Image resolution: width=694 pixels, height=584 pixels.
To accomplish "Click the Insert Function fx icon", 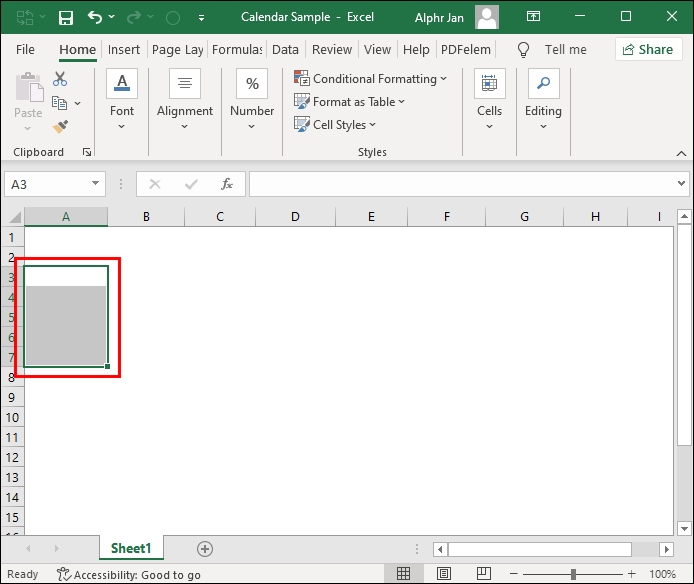I will pyautogui.click(x=227, y=184).
